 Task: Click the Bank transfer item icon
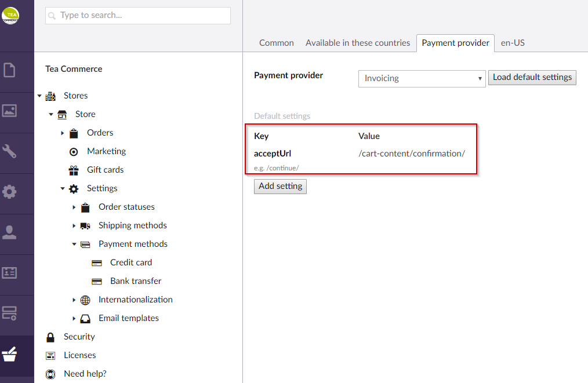tap(97, 282)
